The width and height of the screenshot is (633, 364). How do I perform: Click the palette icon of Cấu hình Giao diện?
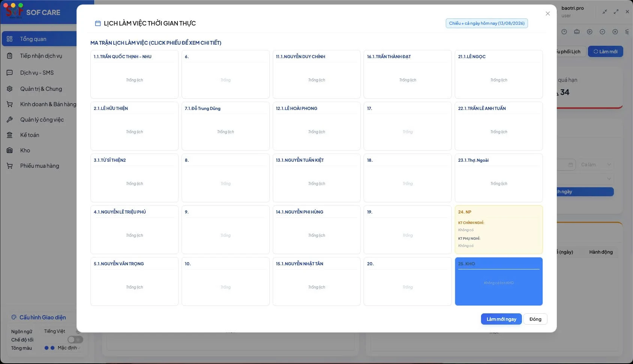[14, 317]
